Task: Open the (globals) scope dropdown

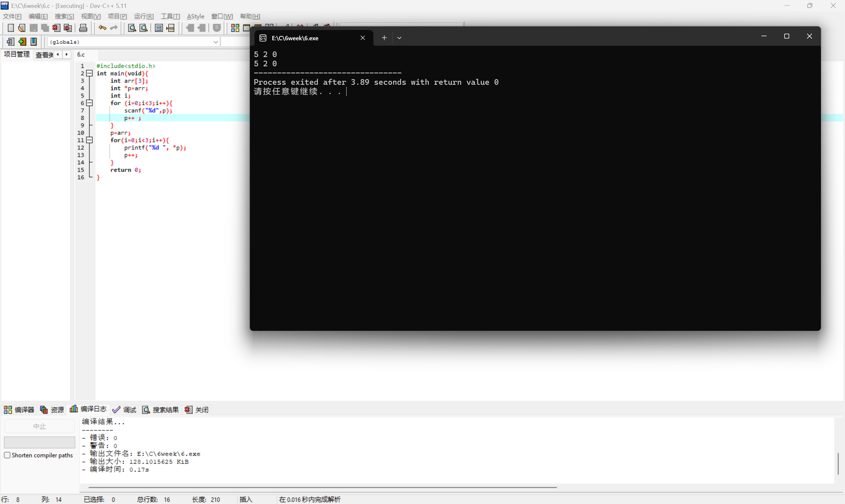Action: click(216, 42)
